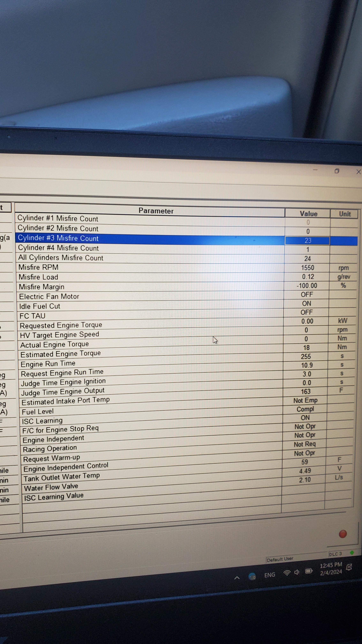The height and width of the screenshot is (644, 362).
Task: Click the Default User status bar entry
Action: 280,559
